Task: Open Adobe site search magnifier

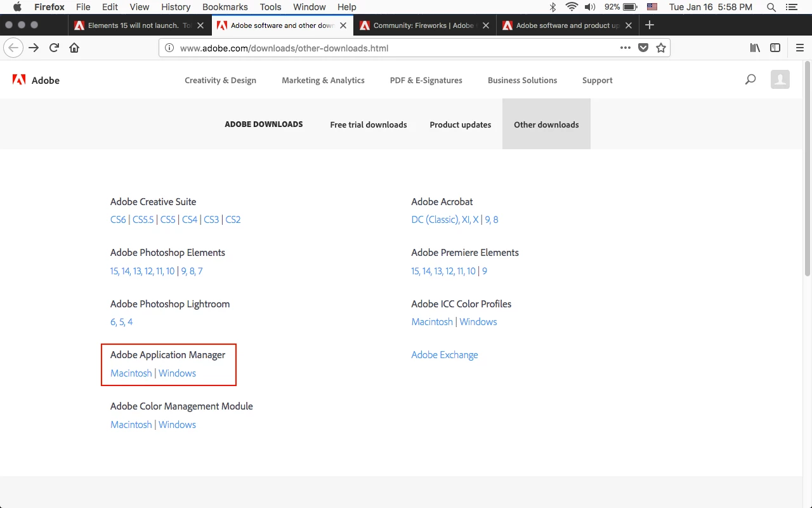Action: point(750,80)
